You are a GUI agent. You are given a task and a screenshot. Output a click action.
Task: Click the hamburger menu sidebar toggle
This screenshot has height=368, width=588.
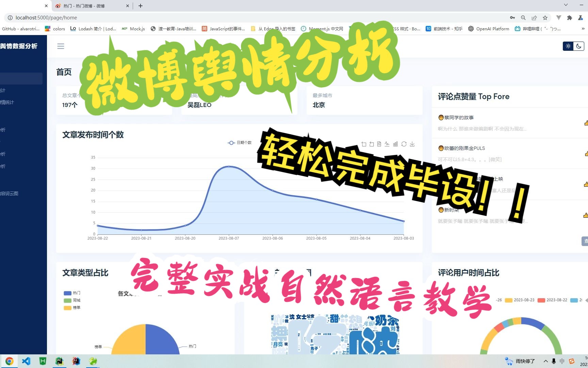(61, 46)
